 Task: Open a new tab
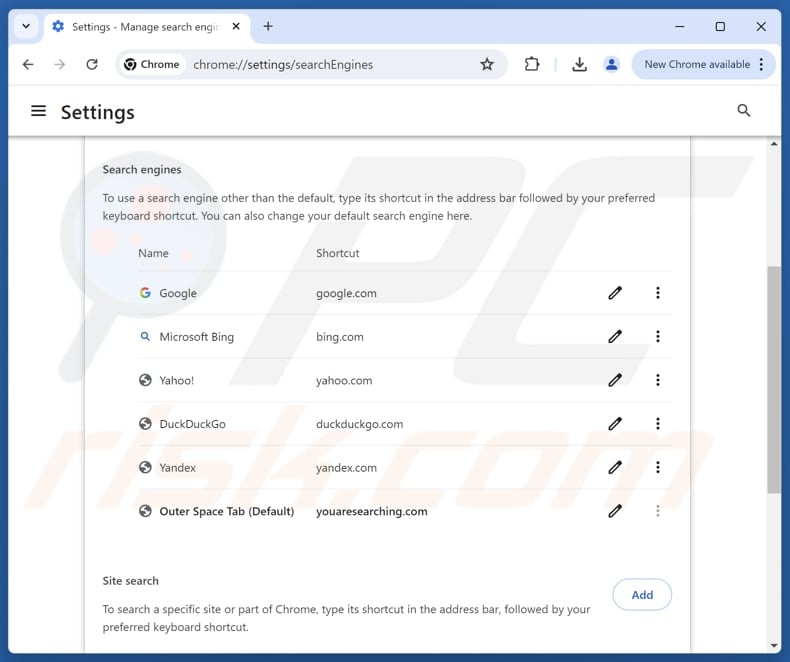coord(268,26)
